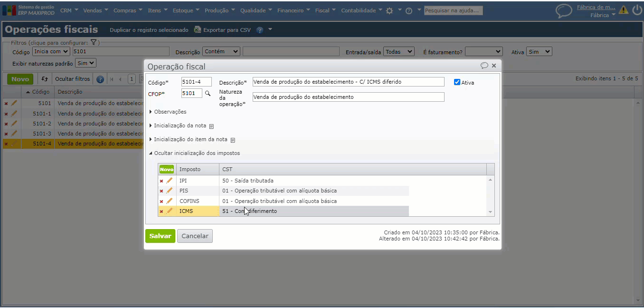Expand Inicialização do item da nota section
644x308 pixels.
click(188, 139)
